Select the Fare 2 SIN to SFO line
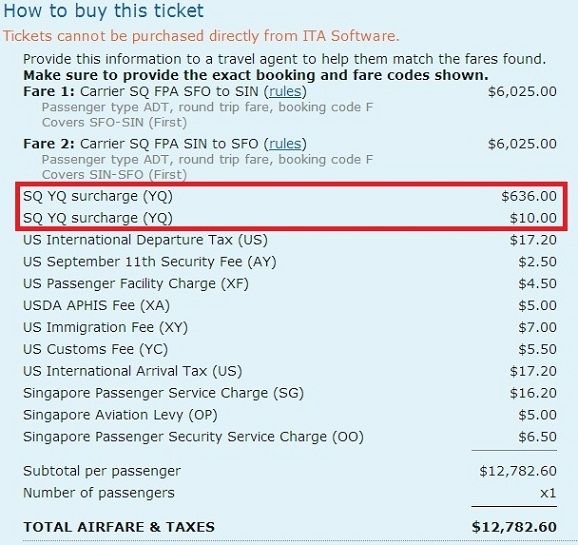 (290, 144)
